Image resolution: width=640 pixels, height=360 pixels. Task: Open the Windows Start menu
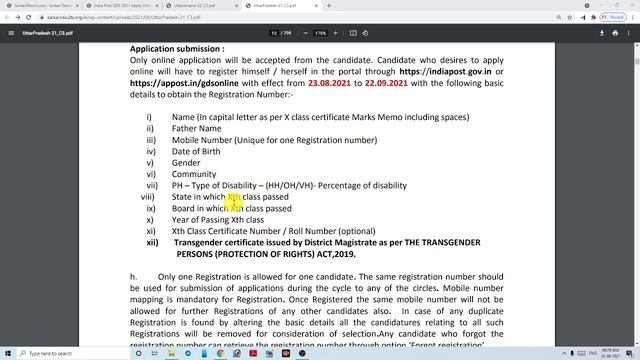pyautogui.click(x=8, y=353)
